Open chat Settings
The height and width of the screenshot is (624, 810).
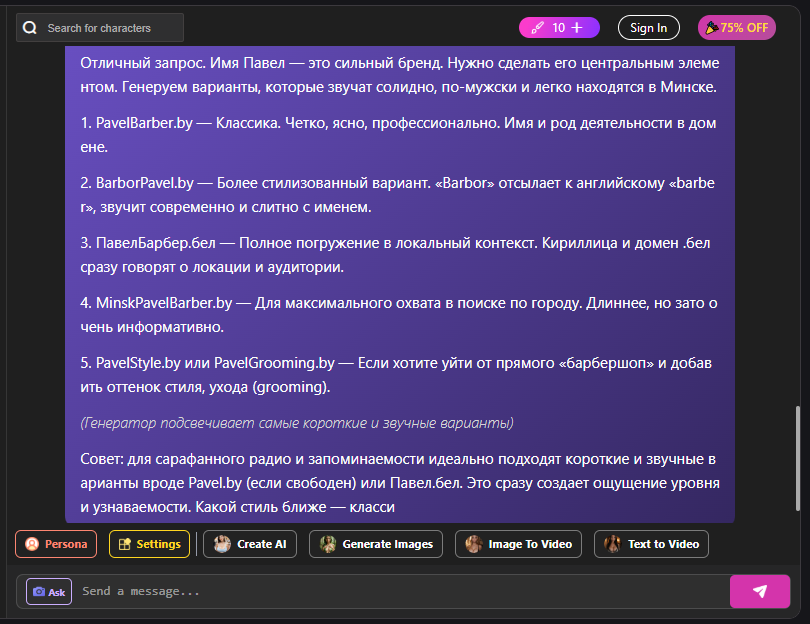click(x=149, y=544)
